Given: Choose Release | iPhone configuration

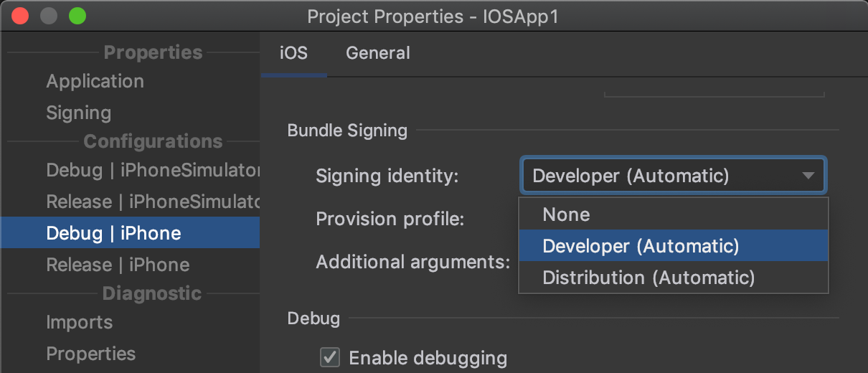Looking at the screenshot, I should tap(118, 265).
